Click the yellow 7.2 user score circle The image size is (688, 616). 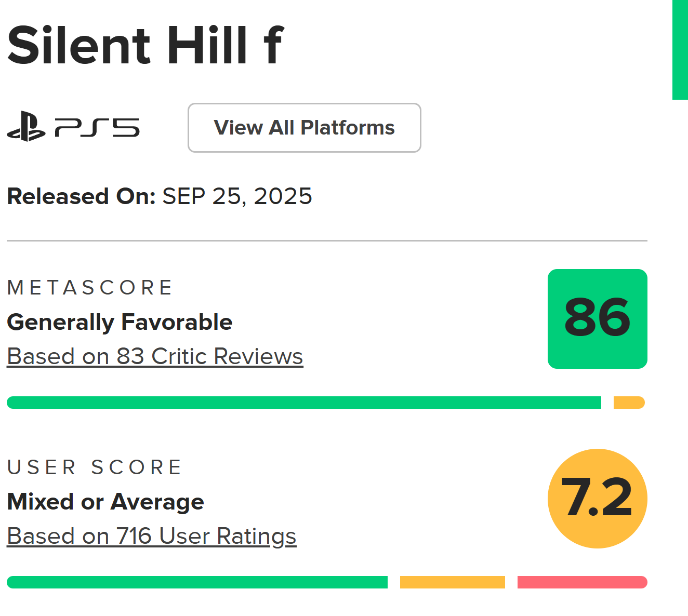click(597, 499)
